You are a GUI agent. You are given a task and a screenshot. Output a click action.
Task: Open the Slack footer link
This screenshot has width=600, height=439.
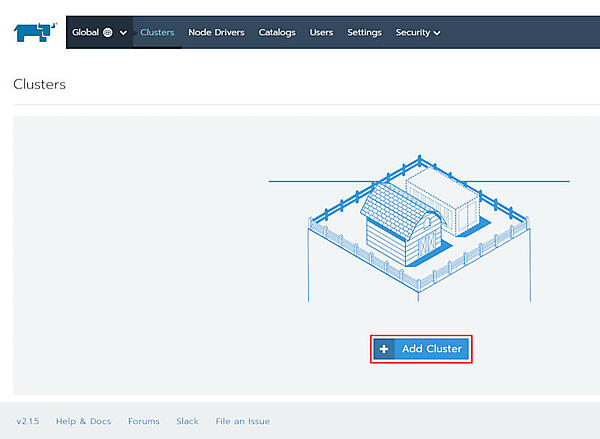187,421
